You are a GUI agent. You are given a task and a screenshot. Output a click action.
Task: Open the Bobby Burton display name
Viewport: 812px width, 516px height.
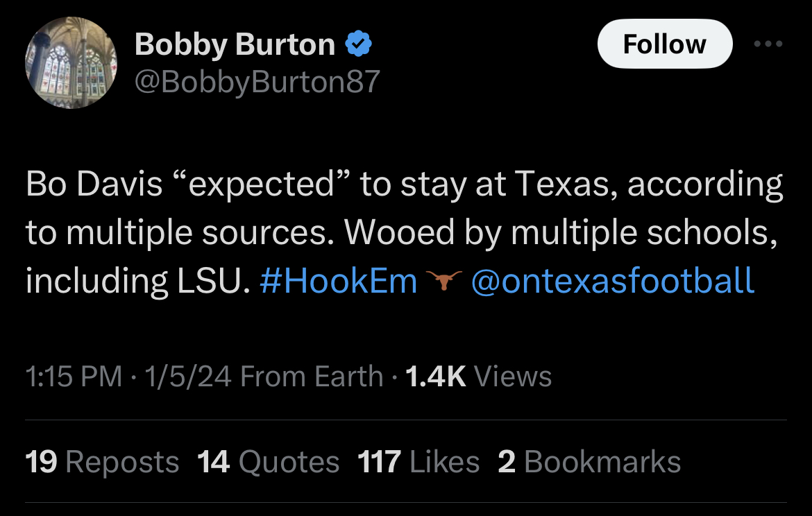pos(235,45)
